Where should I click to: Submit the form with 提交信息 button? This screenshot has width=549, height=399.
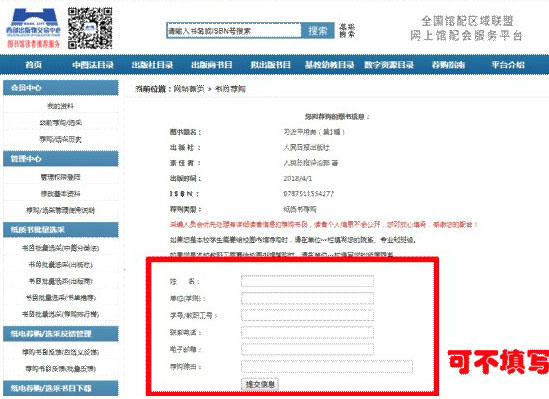[x=260, y=384]
